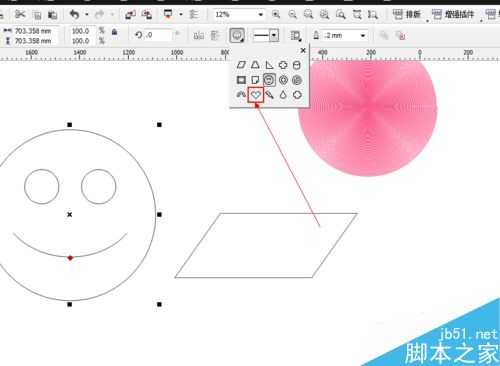Screen dimensions: 500x366
Task: Select the heart shape in the shapes palette
Action: 256,95
